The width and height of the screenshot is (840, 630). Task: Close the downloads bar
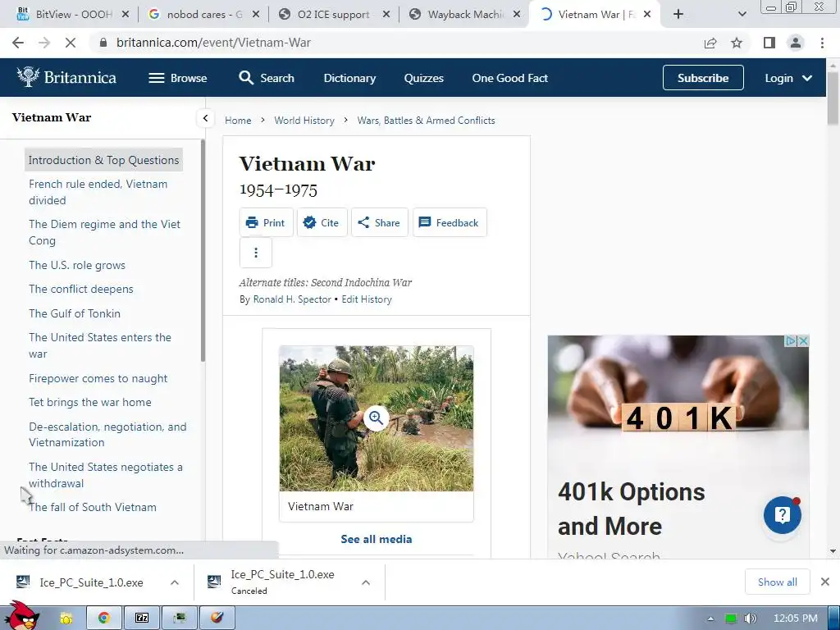click(825, 582)
